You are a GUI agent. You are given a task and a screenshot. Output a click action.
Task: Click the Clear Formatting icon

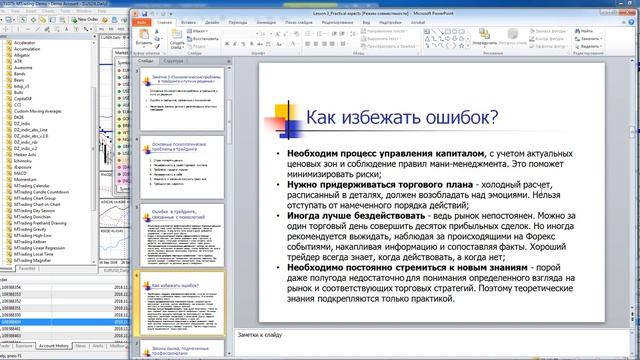pos(296,33)
